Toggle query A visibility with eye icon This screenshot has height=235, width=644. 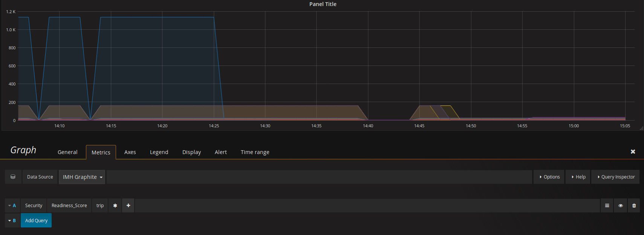click(620, 206)
